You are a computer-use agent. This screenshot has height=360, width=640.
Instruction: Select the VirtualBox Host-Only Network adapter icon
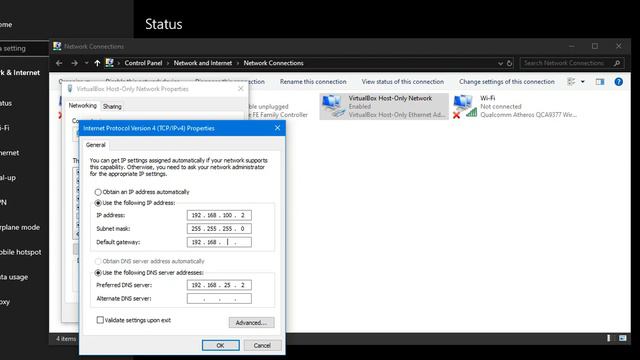tap(332, 106)
